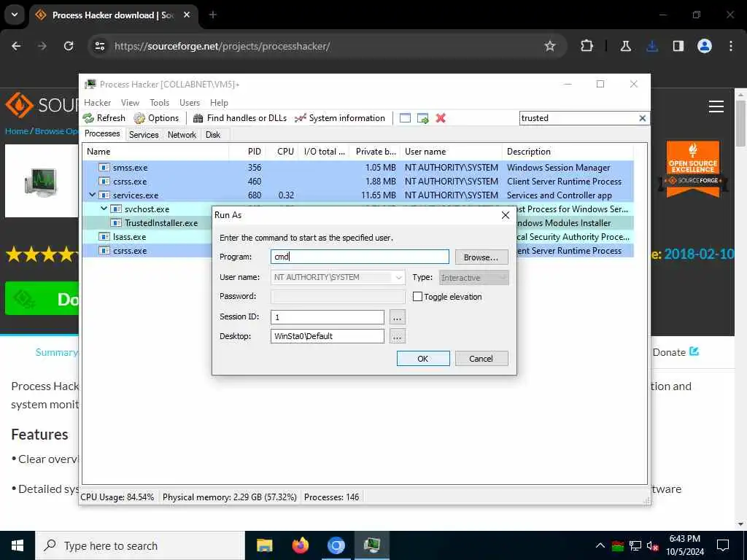Bookmark page with the star icon

pos(550,46)
